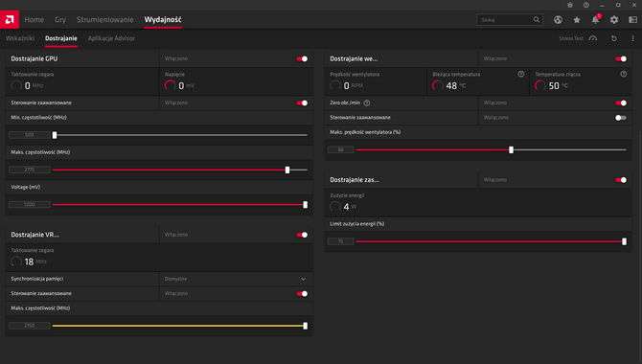Click Voltage (mV) slider handle
The height and width of the screenshot is (364, 642).
(x=305, y=204)
